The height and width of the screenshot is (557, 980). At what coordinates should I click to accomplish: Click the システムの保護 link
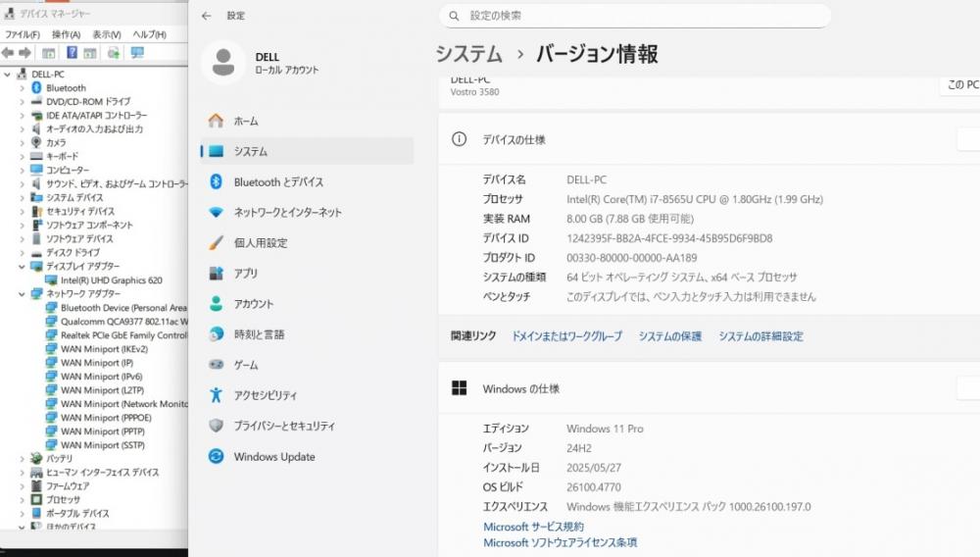(670, 336)
